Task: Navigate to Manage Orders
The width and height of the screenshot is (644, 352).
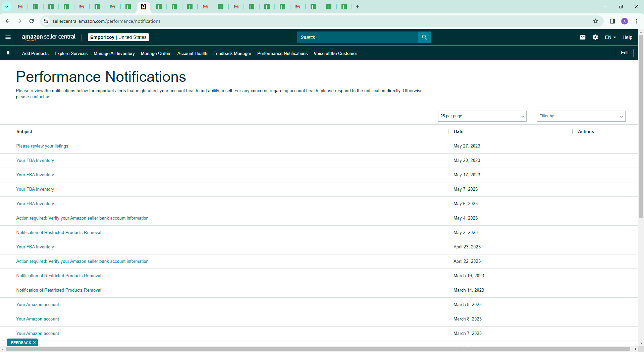Action: (x=156, y=53)
